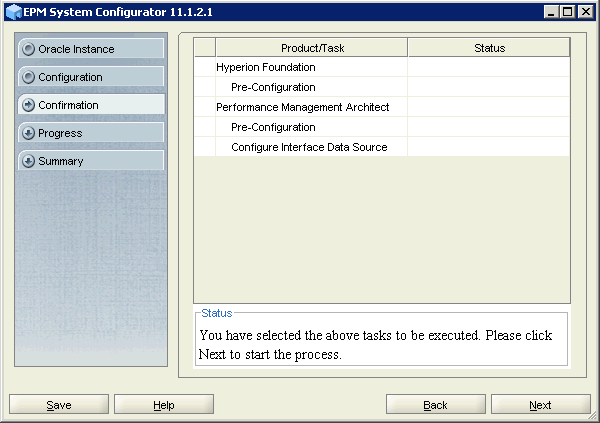
Task: Select the Performance Management Architect row
Action: [302, 107]
